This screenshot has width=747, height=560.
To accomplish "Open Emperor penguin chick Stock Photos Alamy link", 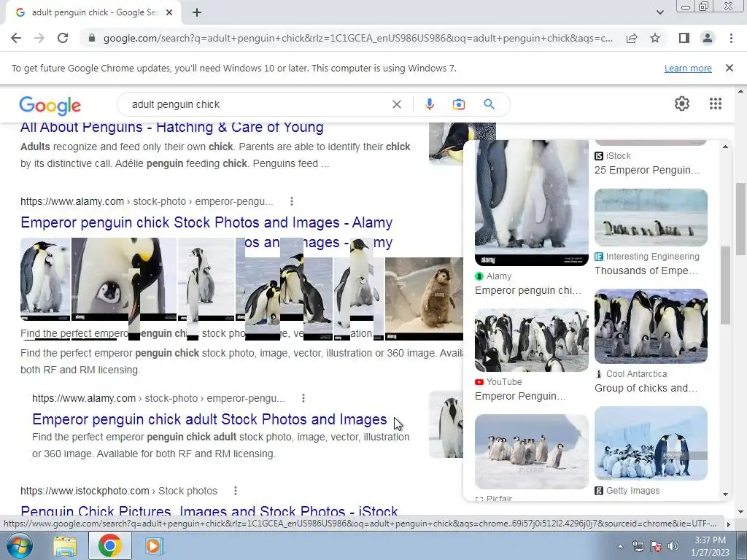I will click(206, 222).
